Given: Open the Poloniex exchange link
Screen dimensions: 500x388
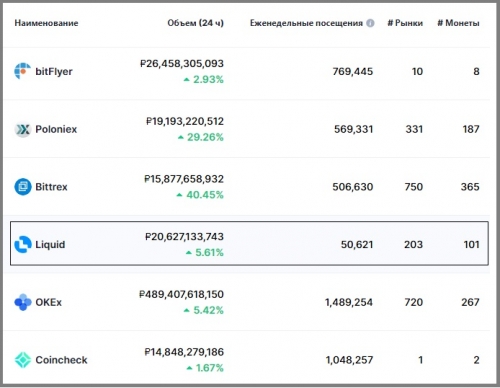Looking at the screenshot, I should (x=56, y=129).
